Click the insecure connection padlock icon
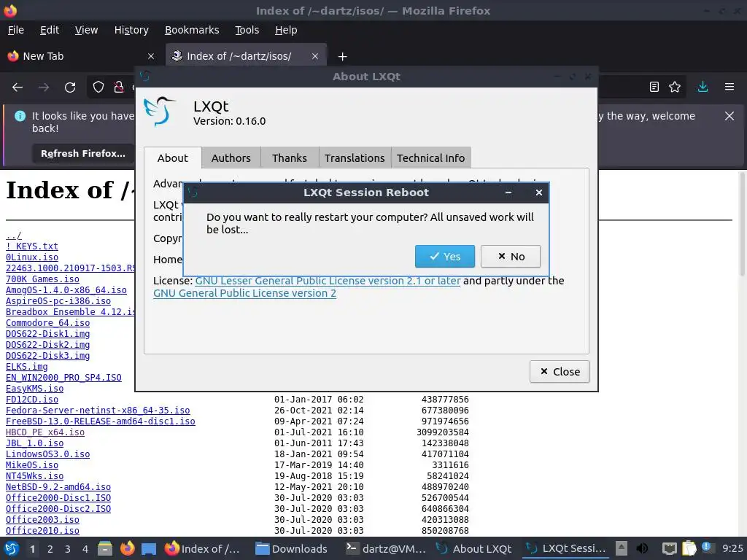 (x=119, y=87)
